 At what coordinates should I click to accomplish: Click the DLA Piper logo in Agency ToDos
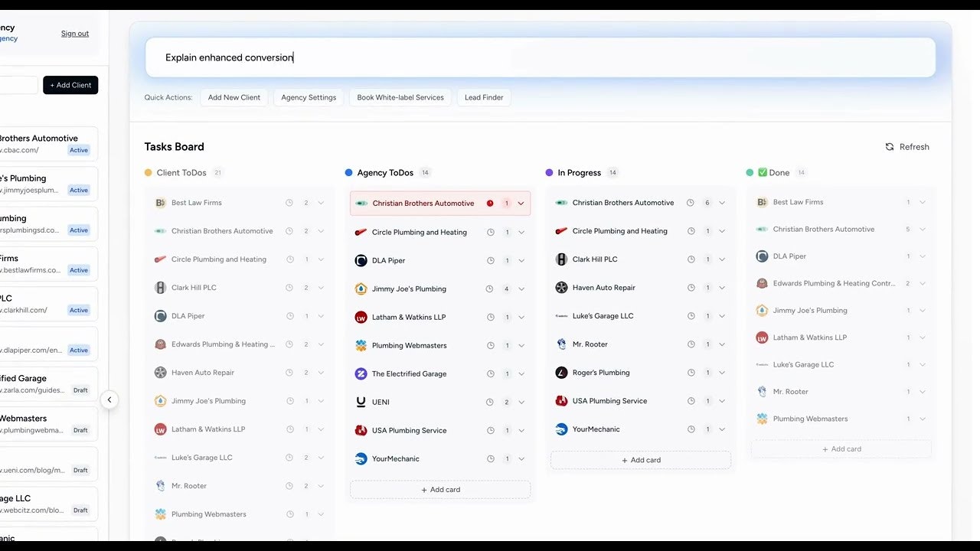(361, 261)
